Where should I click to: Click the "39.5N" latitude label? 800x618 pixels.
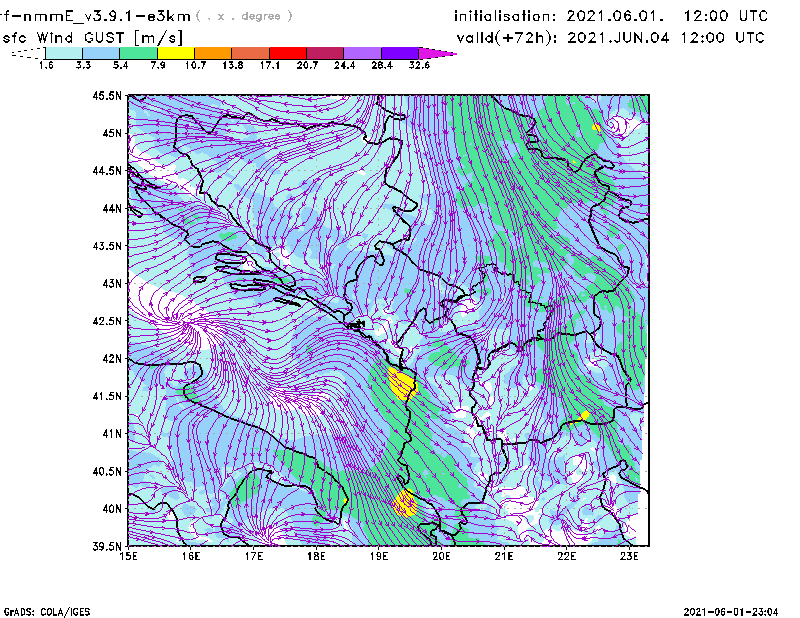(x=107, y=546)
